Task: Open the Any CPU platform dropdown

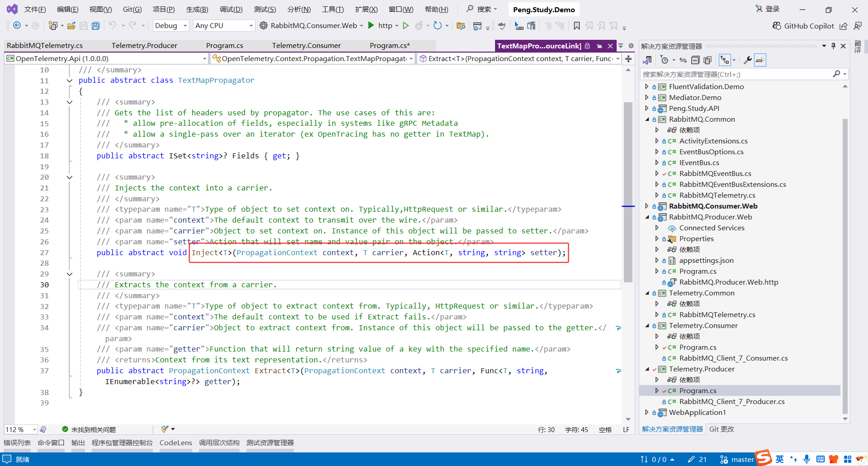Action: pos(224,26)
